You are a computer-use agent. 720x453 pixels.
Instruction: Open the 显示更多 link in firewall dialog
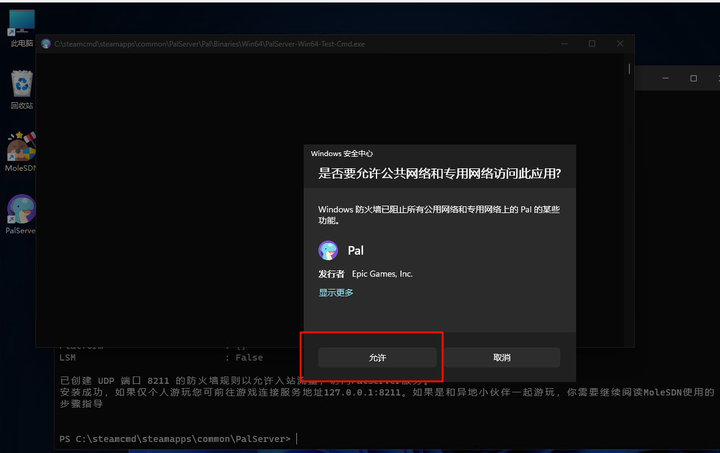click(336, 293)
